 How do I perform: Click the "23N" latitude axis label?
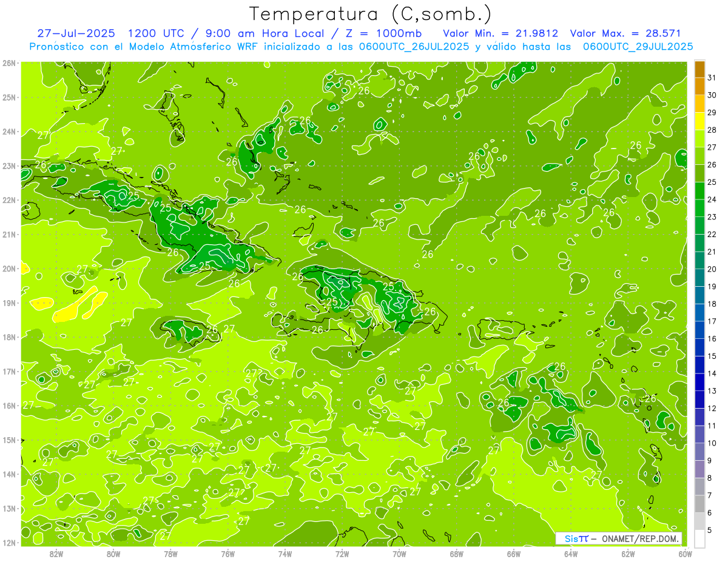(x=8, y=166)
